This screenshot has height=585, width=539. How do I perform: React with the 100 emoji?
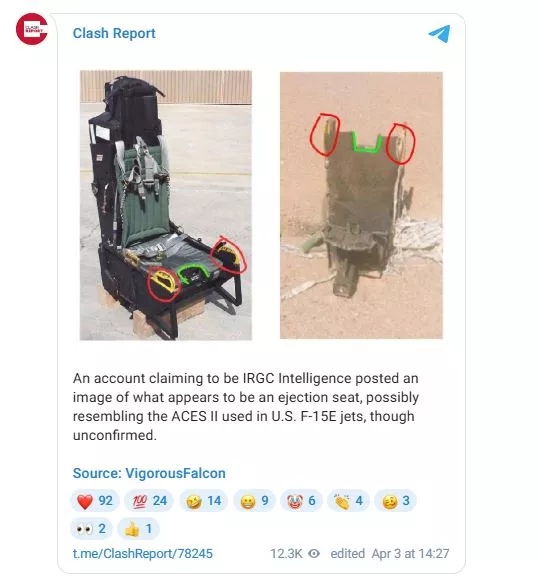tap(149, 501)
